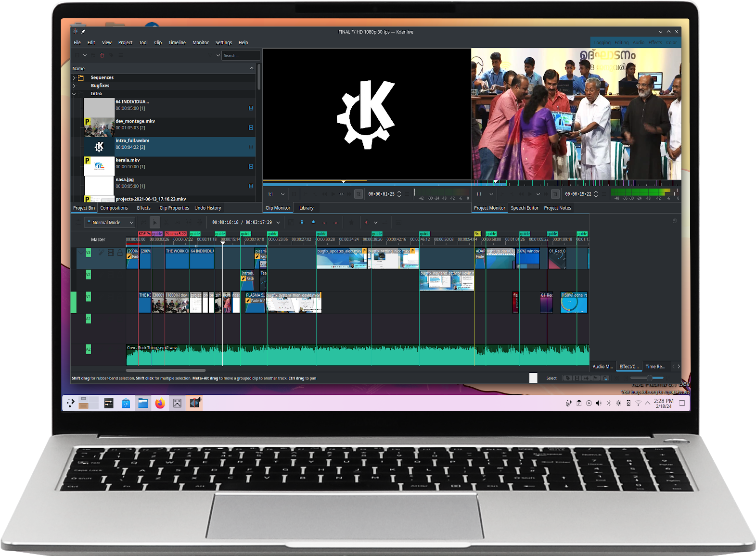Expand the Sequences folder in Project Bin
Image resolution: width=756 pixels, height=556 pixels.
(74, 77)
